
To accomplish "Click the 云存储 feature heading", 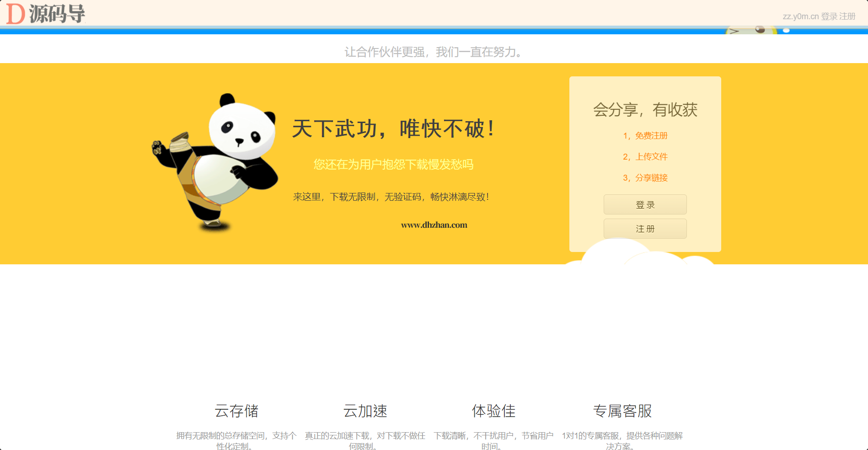I will tap(236, 411).
